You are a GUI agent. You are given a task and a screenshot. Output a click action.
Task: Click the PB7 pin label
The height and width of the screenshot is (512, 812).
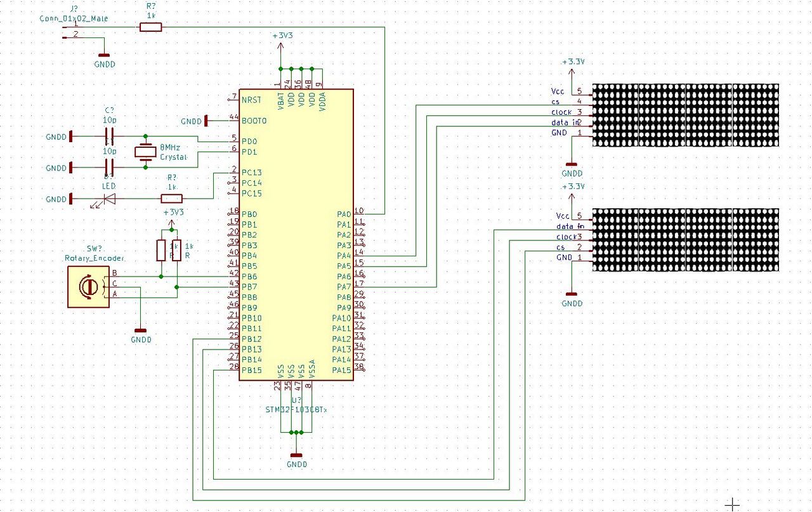(x=249, y=287)
